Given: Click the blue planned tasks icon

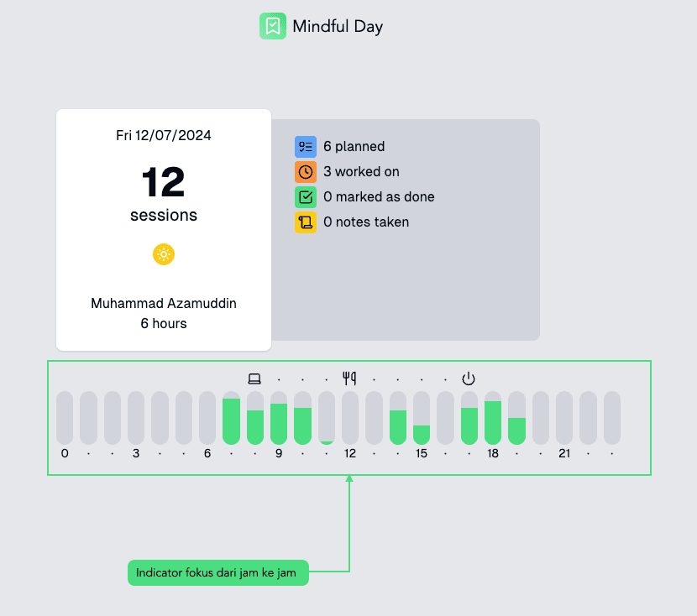Looking at the screenshot, I should pyautogui.click(x=306, y=147).
